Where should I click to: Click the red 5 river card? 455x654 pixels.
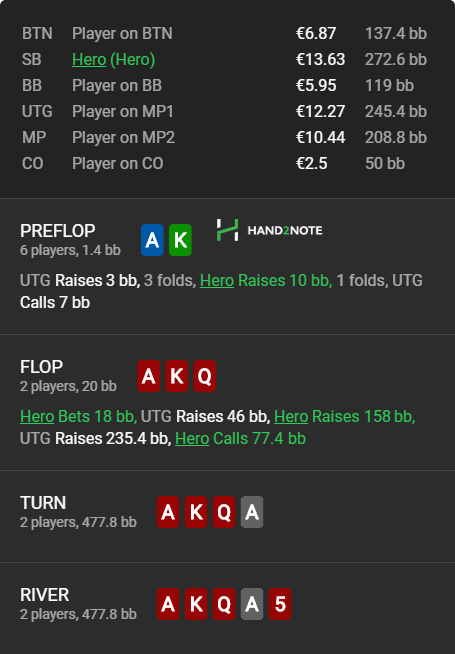[280, 604]
